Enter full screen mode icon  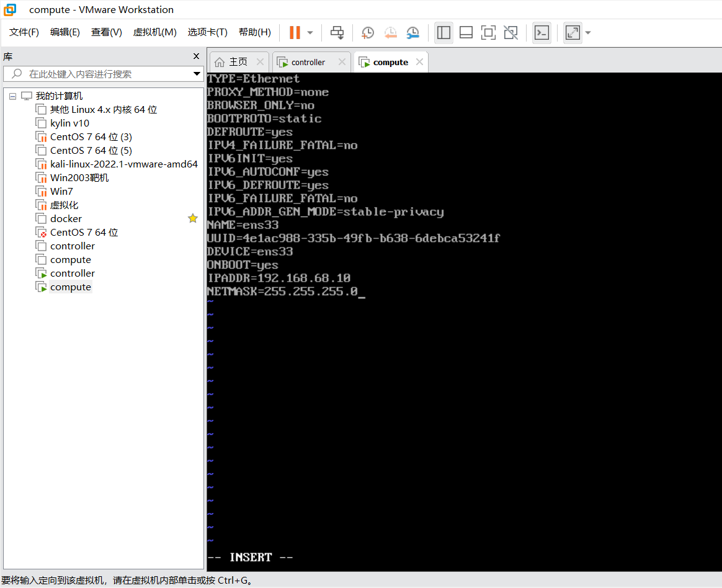pyautogui.click(x=489, y=32)
